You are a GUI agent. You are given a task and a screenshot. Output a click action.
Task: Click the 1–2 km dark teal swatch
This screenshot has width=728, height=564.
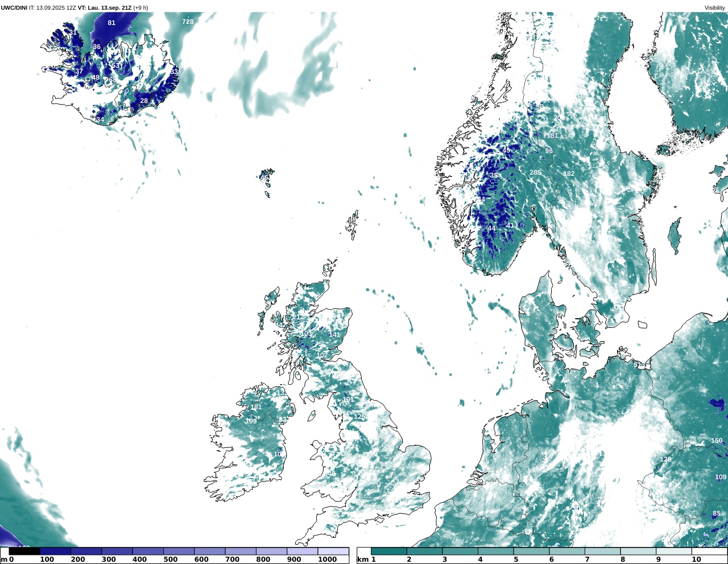tap(389, 551)
